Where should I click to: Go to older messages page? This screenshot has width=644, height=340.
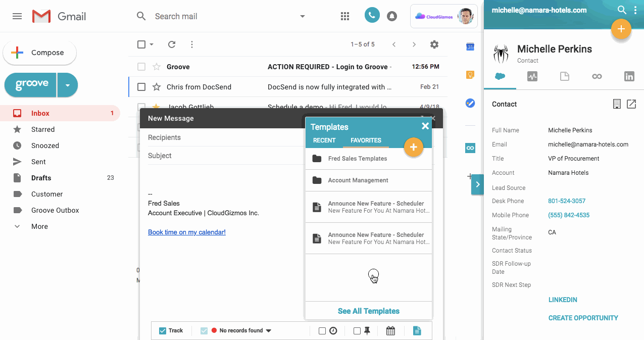point(414,44)
